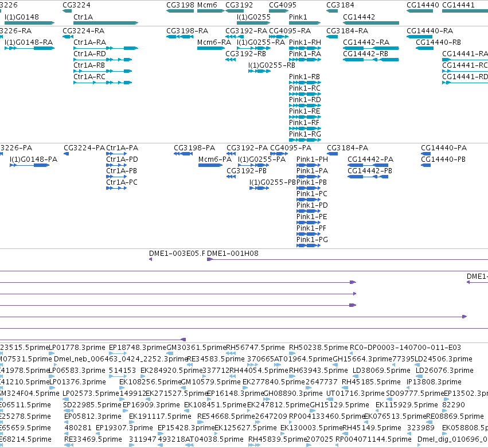Screen dimensions: 488x448
Task: Open the CG14440-PB protein label
Action: 443,159
